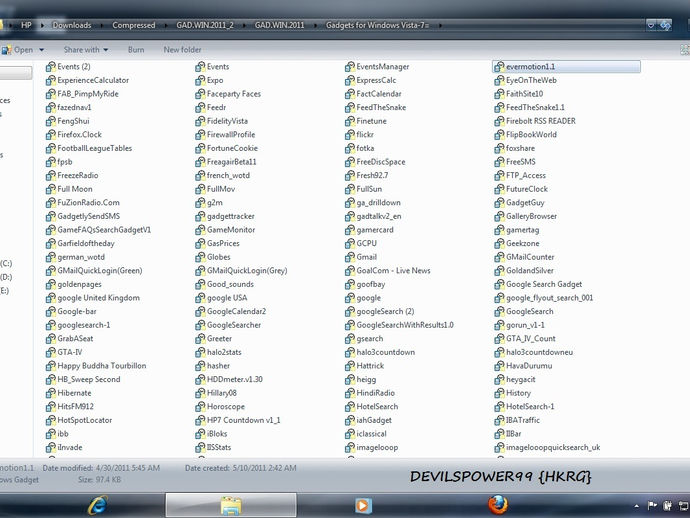The width and height of the screenshot is (690, 518).
Task: Select the Gmail gadget icon
Action: (x=350, y=257)
